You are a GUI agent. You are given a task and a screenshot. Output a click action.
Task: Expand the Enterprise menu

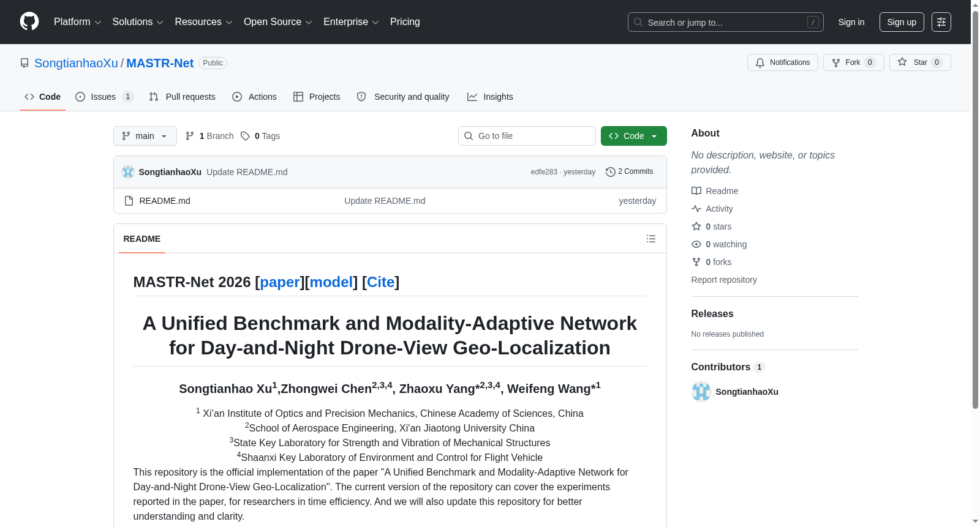tap(351, 22)
